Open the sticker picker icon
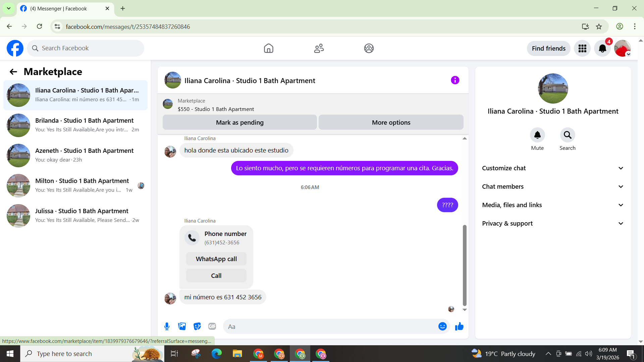The height and width of the screenshot is (362, 644). [x=197, y=326]
